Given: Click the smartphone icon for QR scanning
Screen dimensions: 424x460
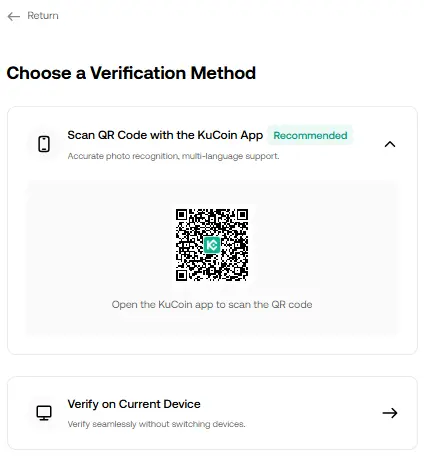Looking at the screenshot, I should (x=44, y=144).
